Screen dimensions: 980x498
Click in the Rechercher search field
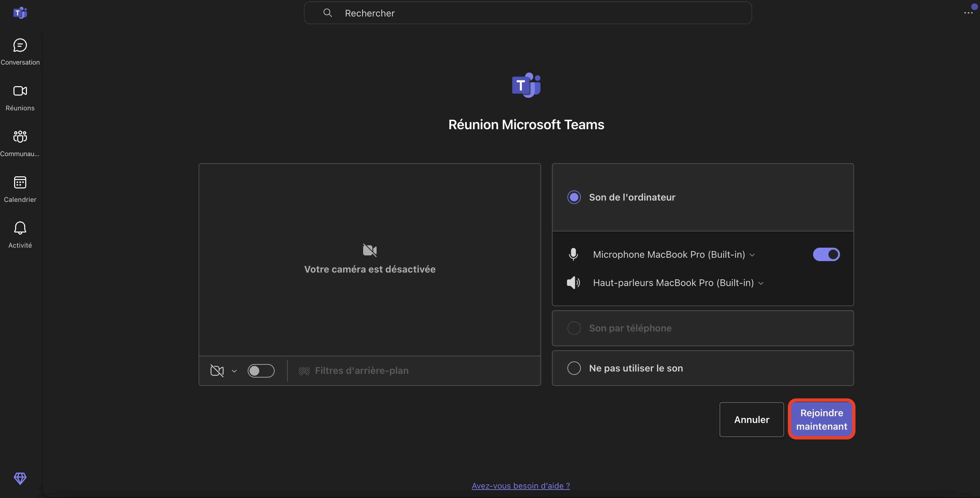pyautogui.click(x=527, y=13)
